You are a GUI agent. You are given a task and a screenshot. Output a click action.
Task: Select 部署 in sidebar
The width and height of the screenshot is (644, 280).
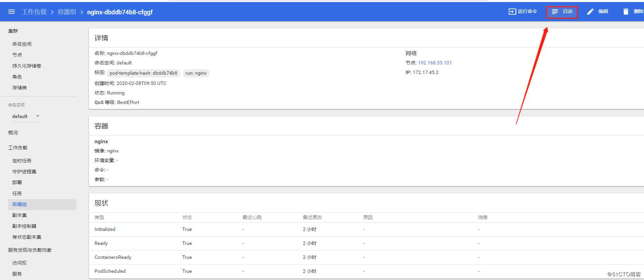[x=17, y=182]
